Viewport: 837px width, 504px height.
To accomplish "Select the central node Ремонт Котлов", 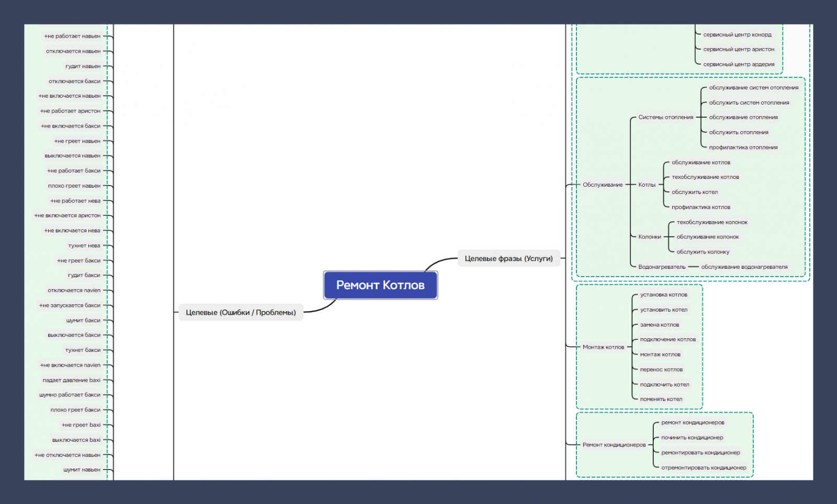I will (x=380, y=285).
